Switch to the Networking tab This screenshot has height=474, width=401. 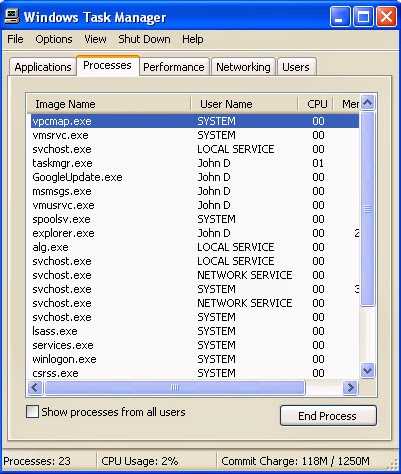(243, 67)
